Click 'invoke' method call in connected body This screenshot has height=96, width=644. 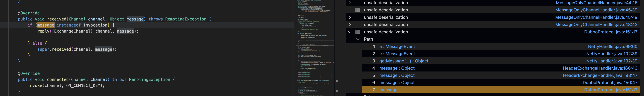(x=35, y=85)
